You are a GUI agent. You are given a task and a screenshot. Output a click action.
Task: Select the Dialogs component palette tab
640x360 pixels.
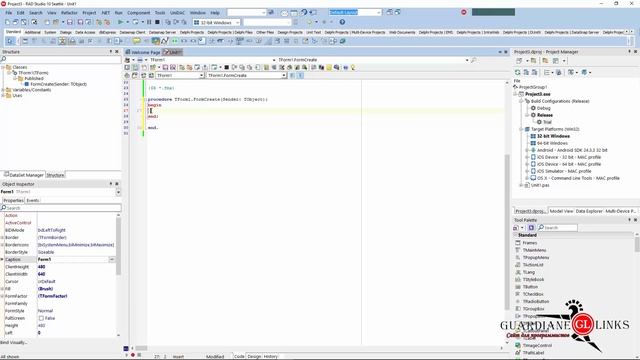pos(66,32)
